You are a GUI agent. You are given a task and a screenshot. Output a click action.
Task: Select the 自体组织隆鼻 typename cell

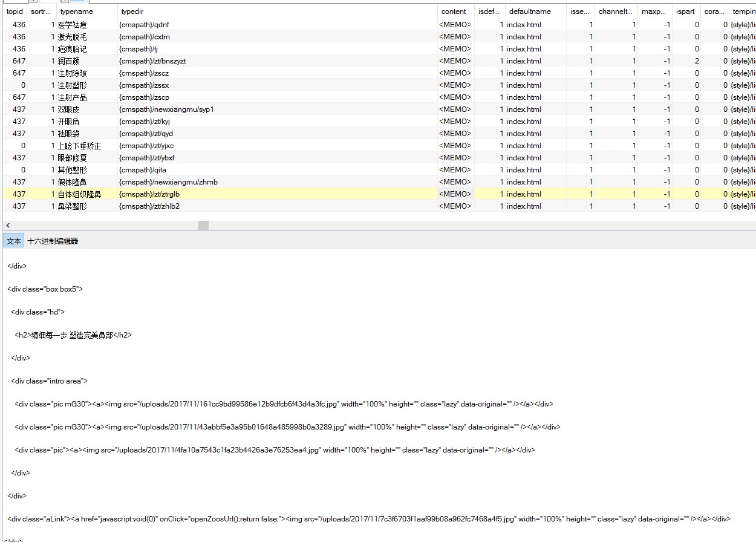[86, 194]
